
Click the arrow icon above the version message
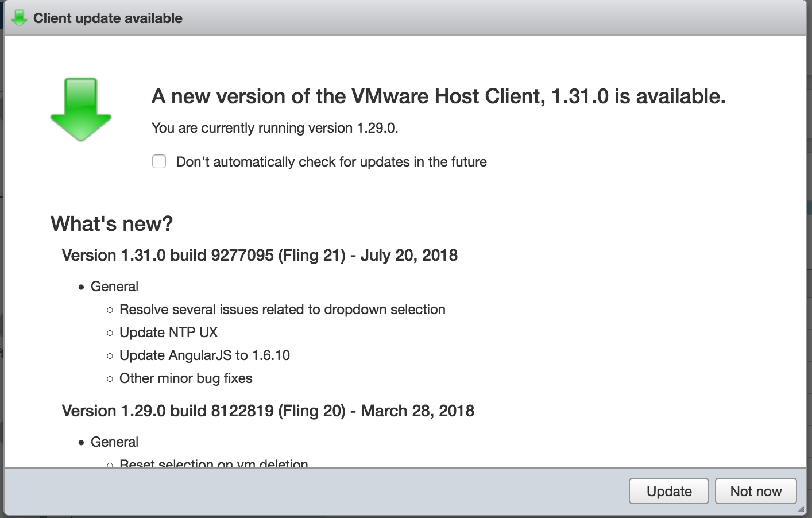click(x=81, y=106)
